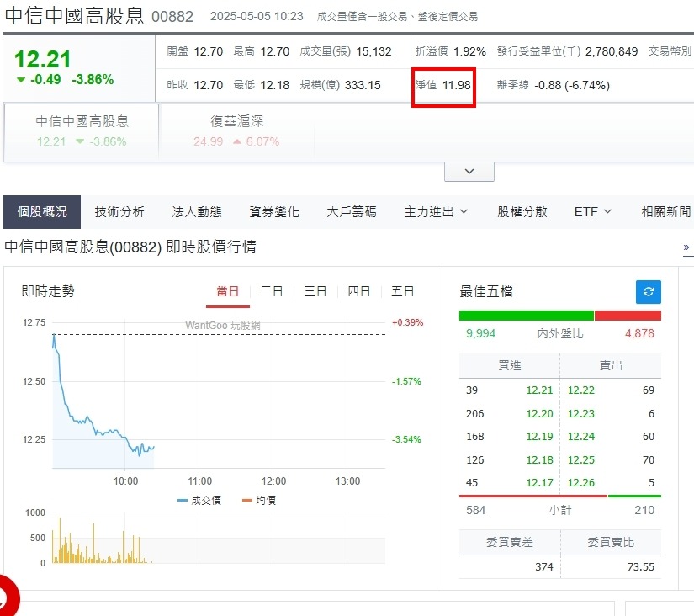Open the 相關新聞 tab

point(666,212)
